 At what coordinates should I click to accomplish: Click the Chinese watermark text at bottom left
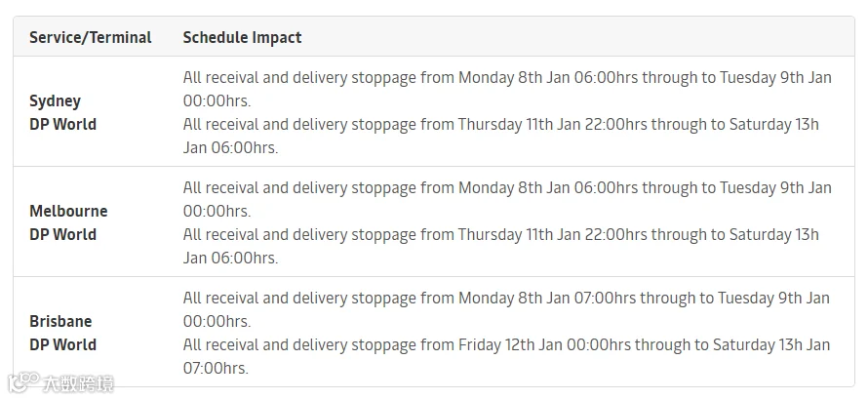coord(79,383)
